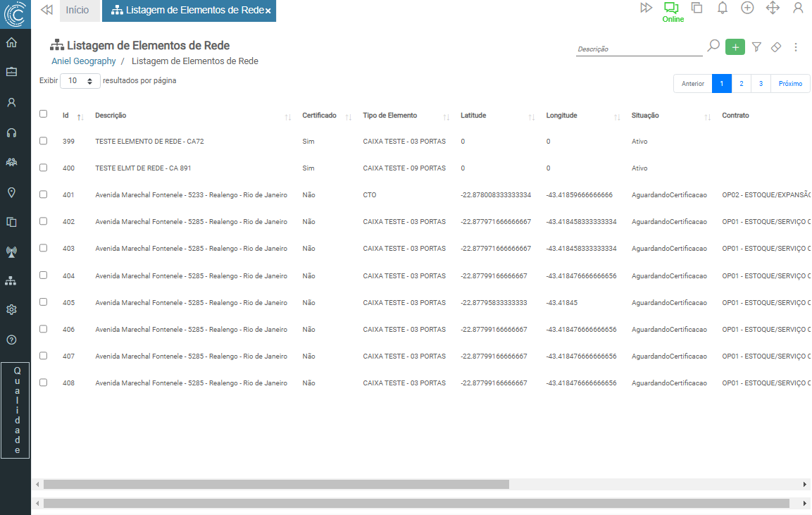Check the box for row Id 399
812x515 pixels.
(x=44, y=141)
